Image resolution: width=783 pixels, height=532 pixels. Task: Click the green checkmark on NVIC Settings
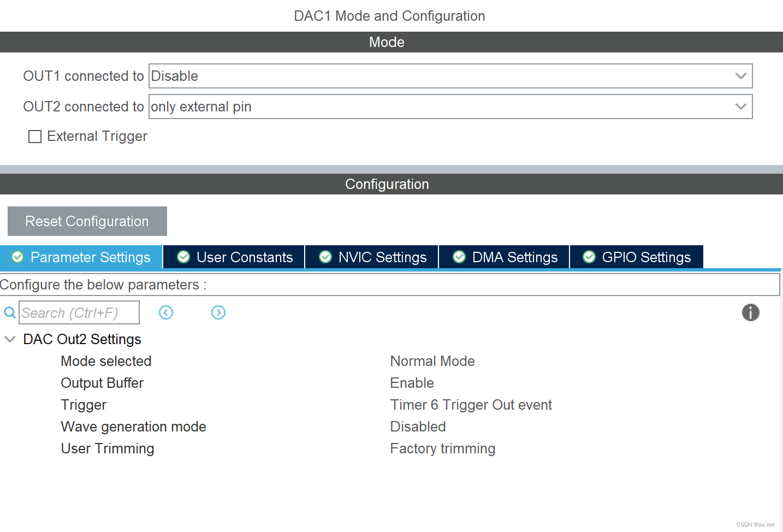click(x=325, y=257)
